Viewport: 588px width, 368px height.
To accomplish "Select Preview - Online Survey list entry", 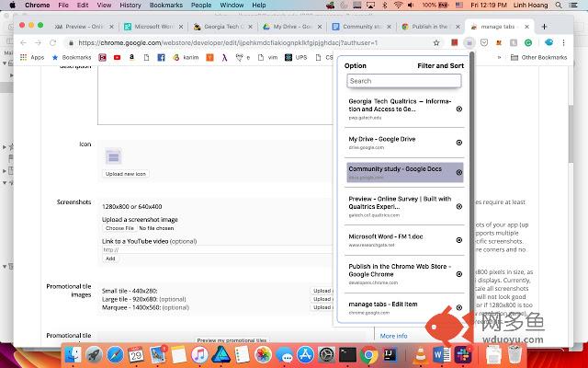I will [x=400, y=206].
